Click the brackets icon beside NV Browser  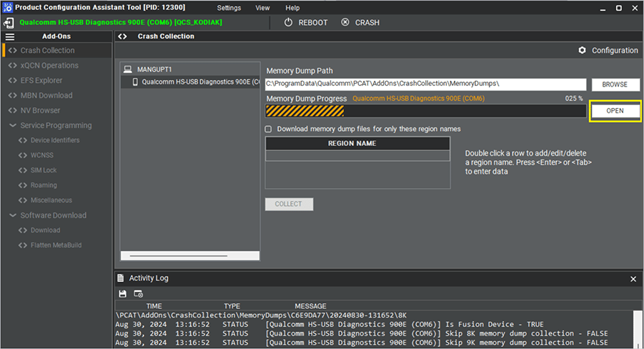13,110
